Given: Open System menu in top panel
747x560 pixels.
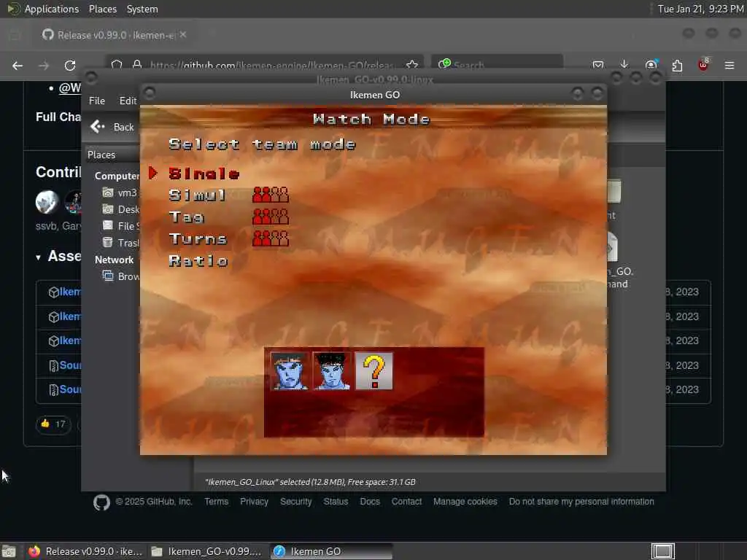Looking at the screenshot, I should [142, 9].
